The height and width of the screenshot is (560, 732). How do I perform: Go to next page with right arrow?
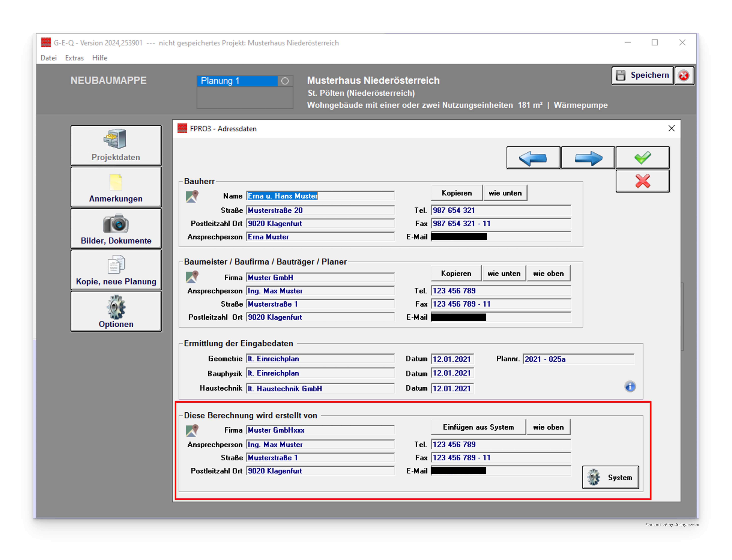(588, 158)
